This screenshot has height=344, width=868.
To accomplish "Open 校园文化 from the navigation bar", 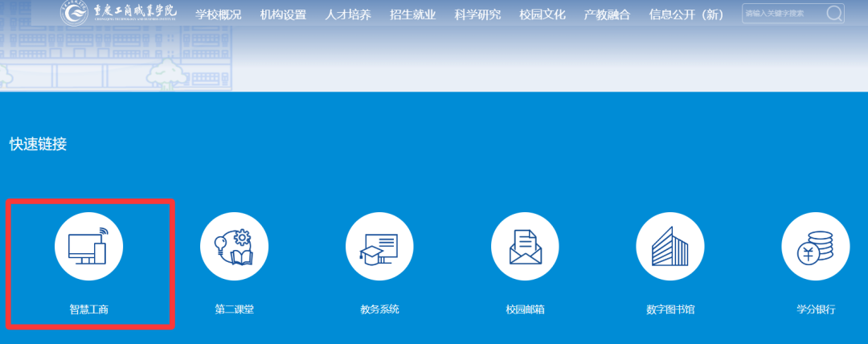I will click(x=542, y=14).
